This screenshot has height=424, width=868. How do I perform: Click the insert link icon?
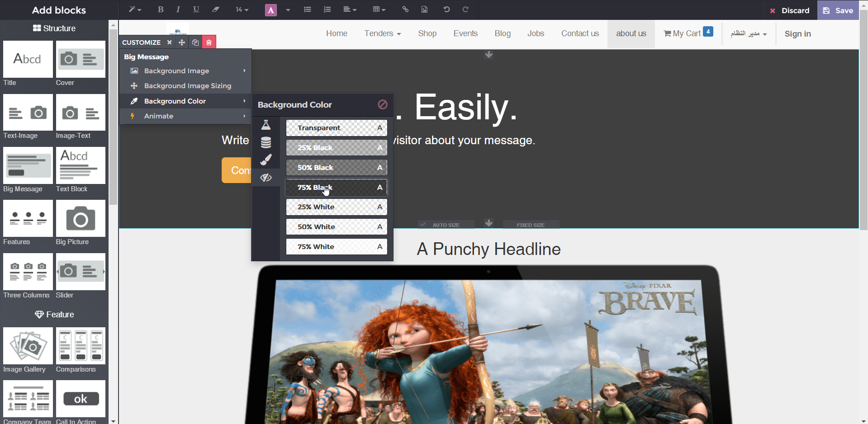[x=405, y=9]
